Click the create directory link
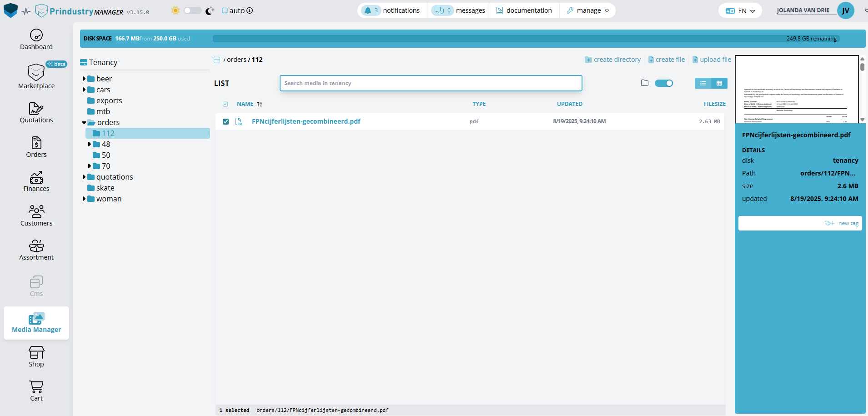The image size is (868, 416). [x=612, y=60]
